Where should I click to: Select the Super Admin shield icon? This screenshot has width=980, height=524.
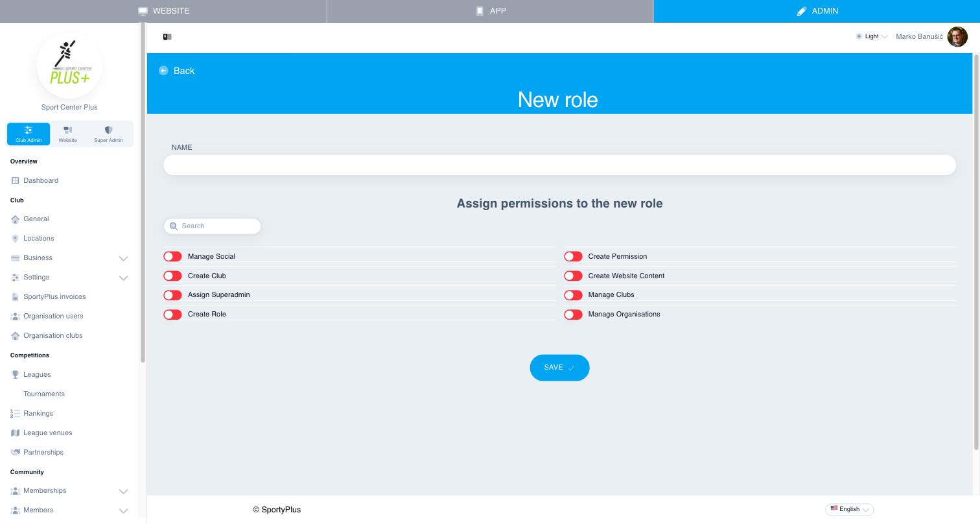click(108, 130)
